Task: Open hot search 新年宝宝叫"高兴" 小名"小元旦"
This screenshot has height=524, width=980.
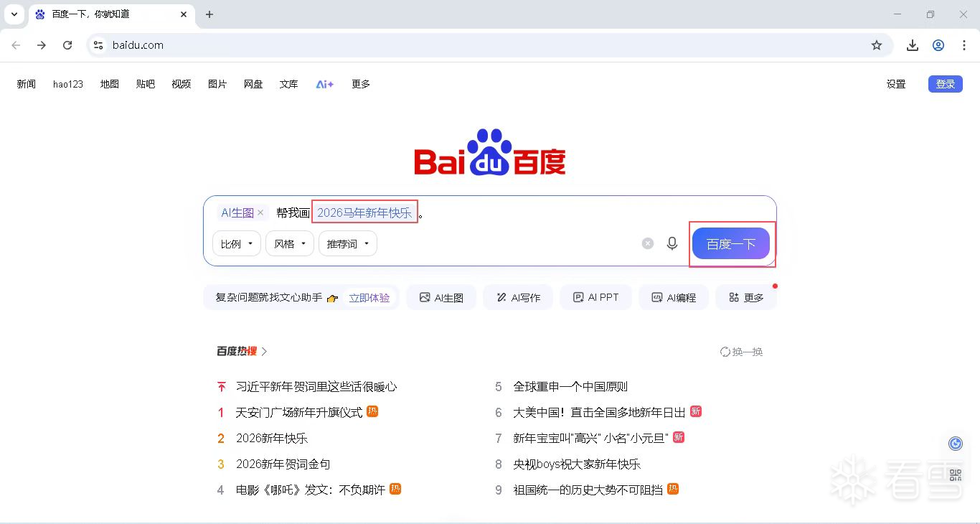Action: click(590, 439)
